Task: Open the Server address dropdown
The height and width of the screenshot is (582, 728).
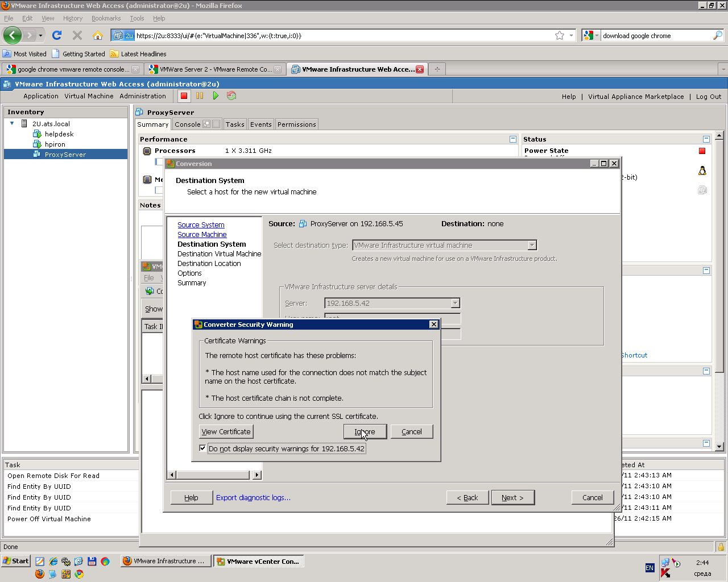Action: (x=455, y=304)
